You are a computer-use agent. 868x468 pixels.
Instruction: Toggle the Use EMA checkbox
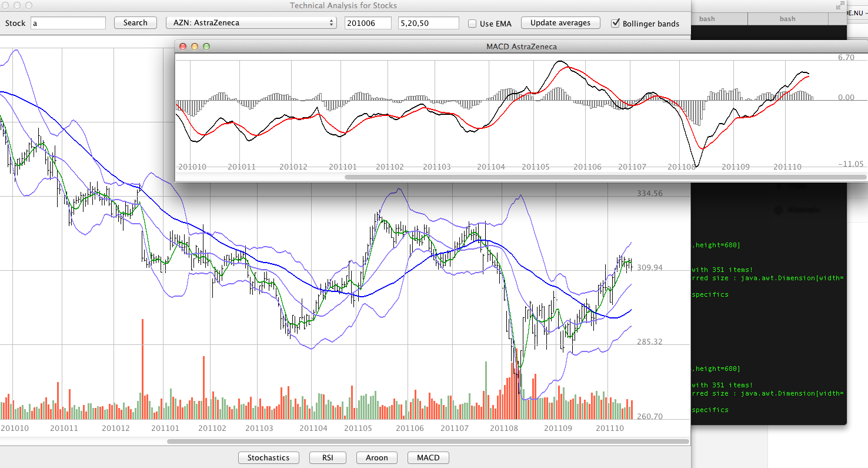[x=472, y=24]
